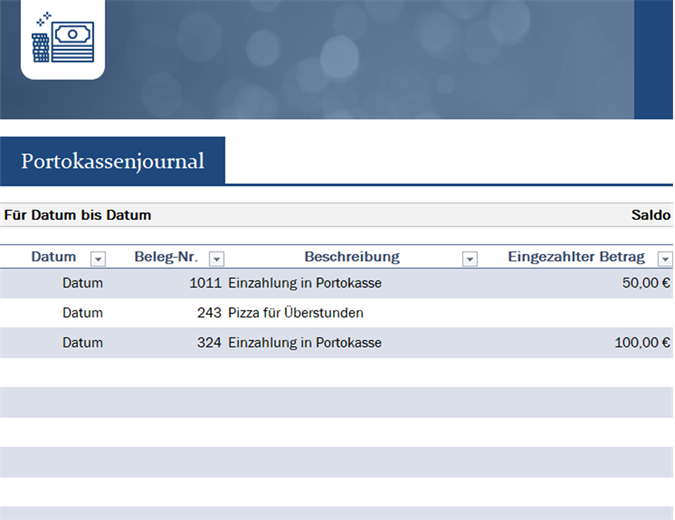Click the Beleg-Nr. column header
The width and height of the screenshot is (675, 520).
(166, 257)
